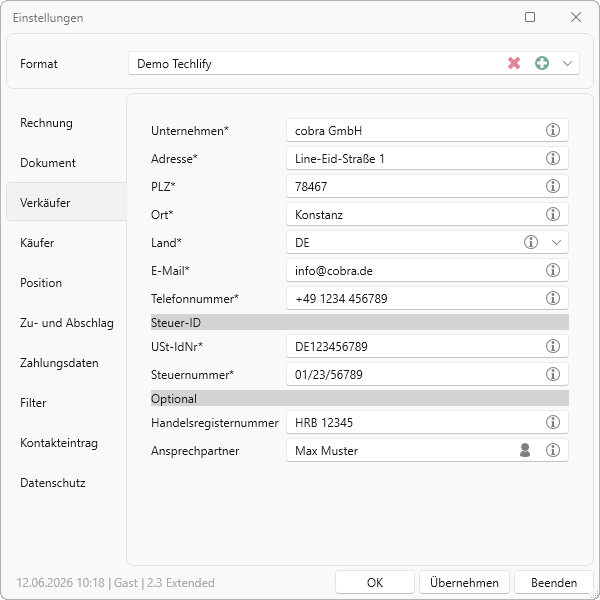Screen dimensions: 600x600
Task: Open info icon for USt-IdNr field
Action: point(553,346)
